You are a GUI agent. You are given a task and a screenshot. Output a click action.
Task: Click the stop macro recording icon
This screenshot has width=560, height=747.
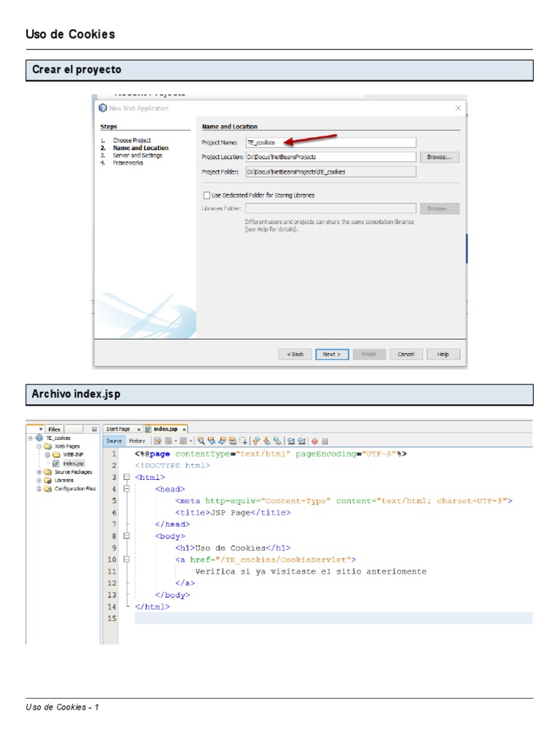click(x=325, y=441)
